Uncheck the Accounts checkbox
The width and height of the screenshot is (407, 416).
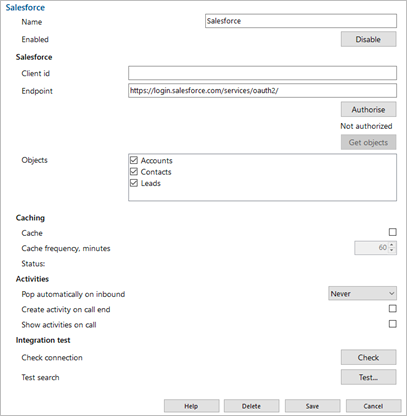pos(134,160)
